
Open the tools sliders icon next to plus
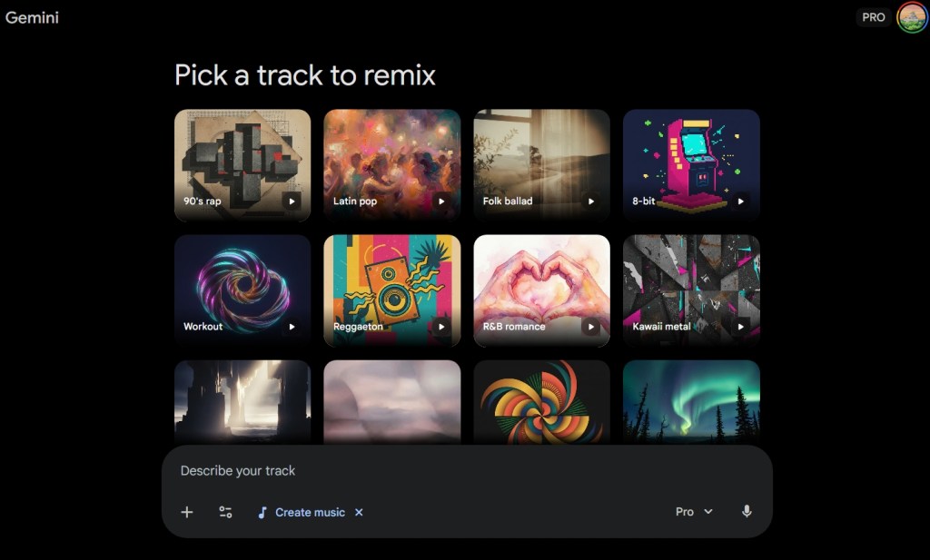(224, 512)
